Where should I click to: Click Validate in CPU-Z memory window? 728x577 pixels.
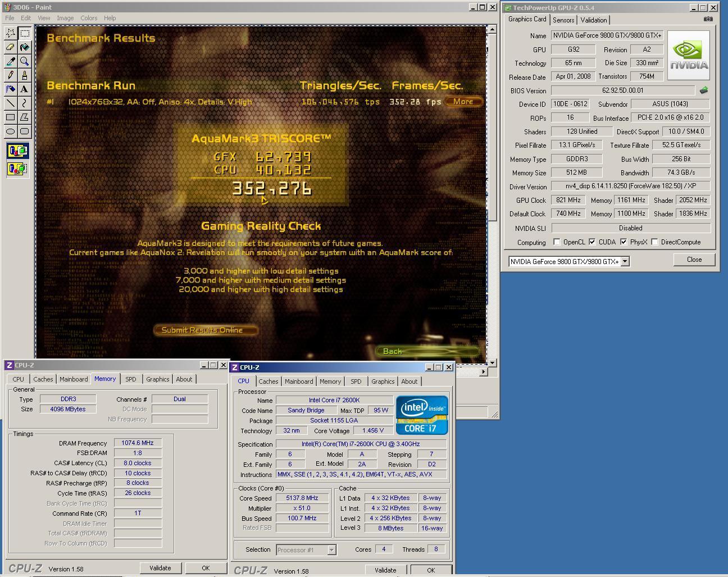tap(160, 568)
